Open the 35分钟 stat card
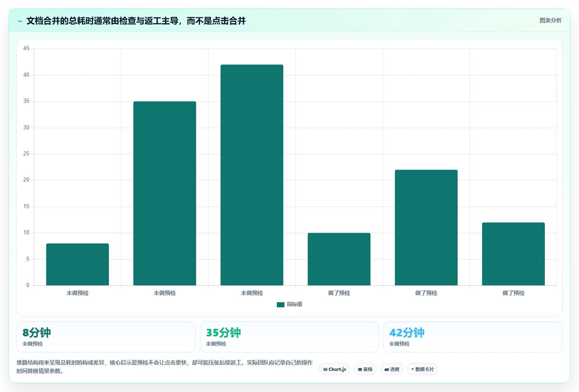The width and height of the screenshot is (579, 392). click(289, 337)
